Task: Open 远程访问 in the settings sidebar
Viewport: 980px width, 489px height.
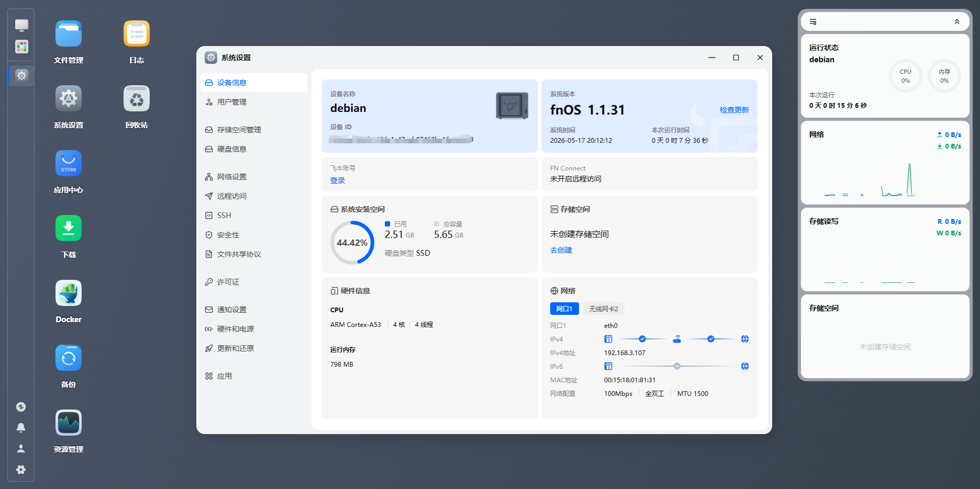Action: click(254, 196)
